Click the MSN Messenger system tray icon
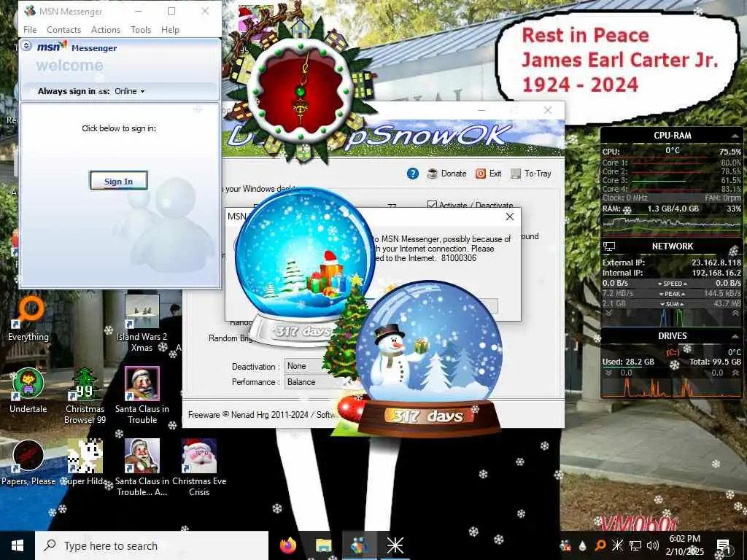The image size is (747, 560). point(566,545)
